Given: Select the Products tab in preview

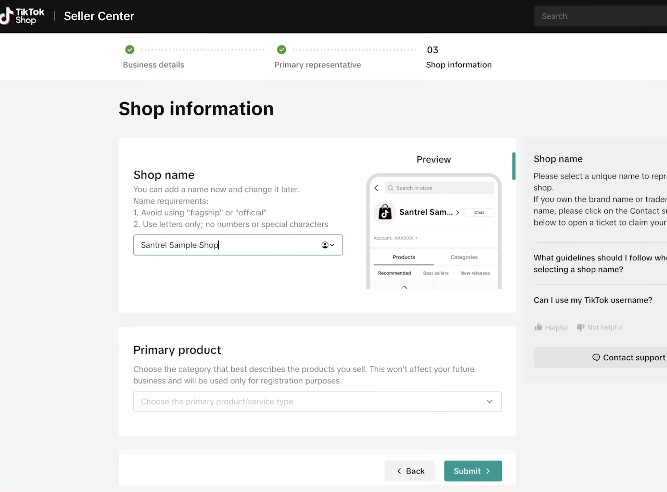Looking at the screenshot, I should [404, 257].
